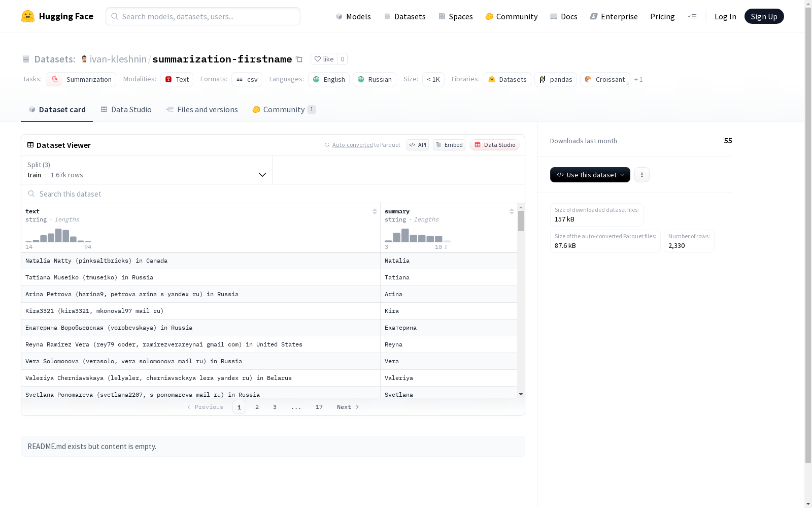Viewport: 812px width, 508px height.
Task: Select the 'Valeriya' summary cell
Action: pyautogui.click(x=449, y=378)
